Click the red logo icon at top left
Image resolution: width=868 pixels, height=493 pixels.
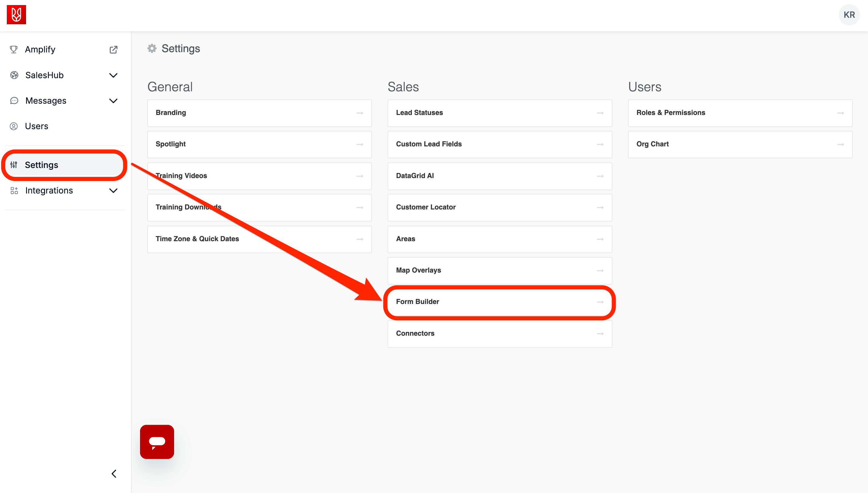point(16,15)
